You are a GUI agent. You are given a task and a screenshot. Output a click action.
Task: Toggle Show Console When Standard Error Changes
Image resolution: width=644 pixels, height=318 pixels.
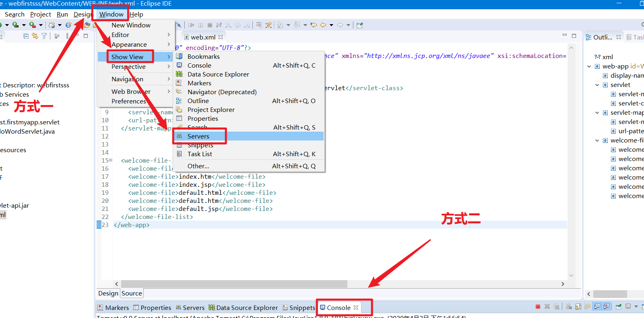[x=606, y=307]
